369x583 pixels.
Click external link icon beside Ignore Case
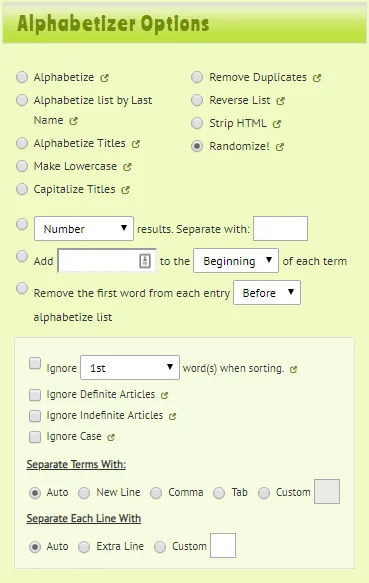pos(111,437)
